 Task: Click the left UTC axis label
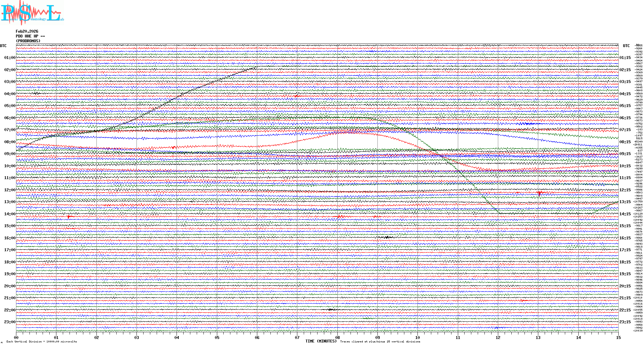click(3, 46)
